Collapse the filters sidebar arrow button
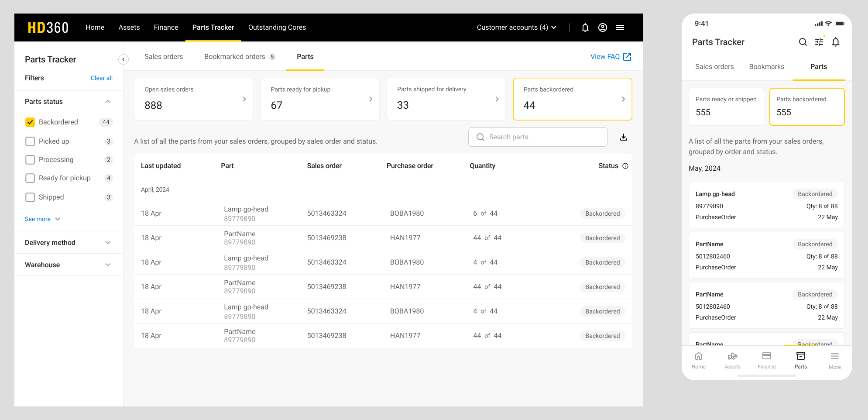 124,59
